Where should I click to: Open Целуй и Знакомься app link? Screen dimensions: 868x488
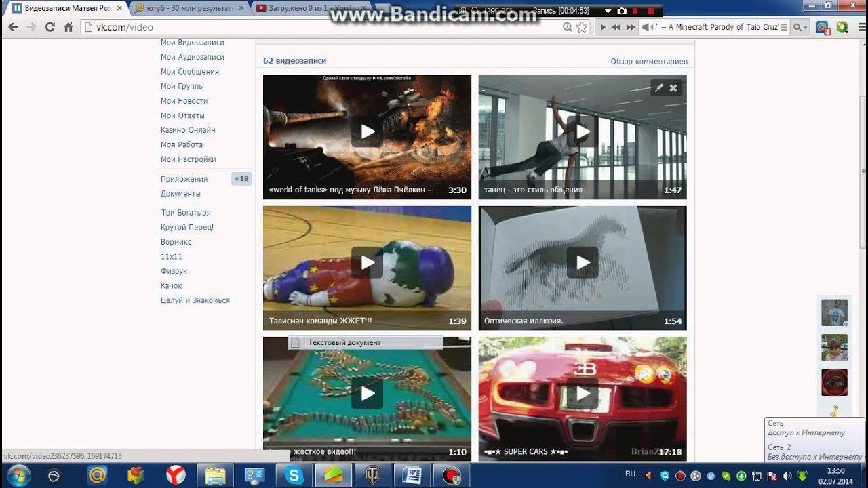coord(195,300)
